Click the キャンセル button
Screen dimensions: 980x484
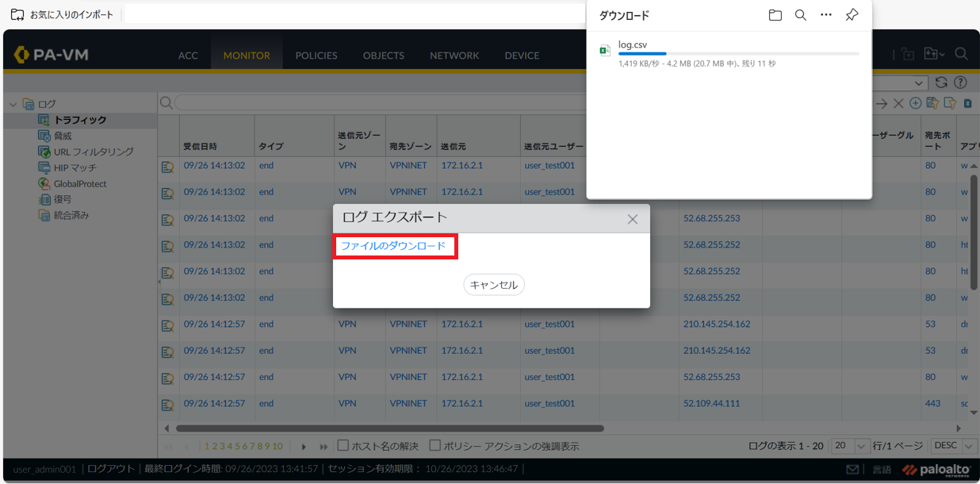pos(494,285)
